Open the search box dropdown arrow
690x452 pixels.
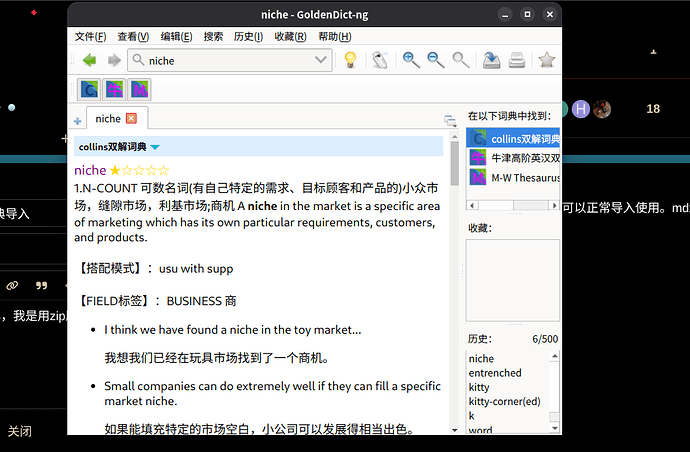321,60
